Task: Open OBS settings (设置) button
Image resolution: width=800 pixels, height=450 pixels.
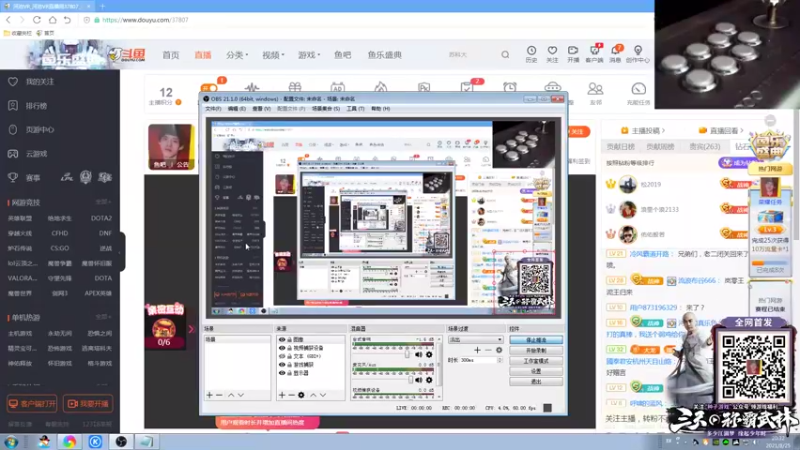Action: click(x=536, y=371)
